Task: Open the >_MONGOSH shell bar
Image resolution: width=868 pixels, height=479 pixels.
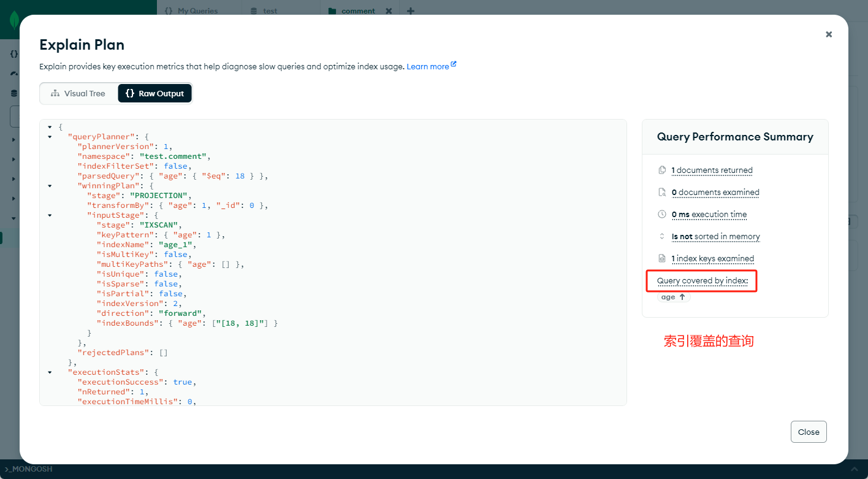Action: 28,469
